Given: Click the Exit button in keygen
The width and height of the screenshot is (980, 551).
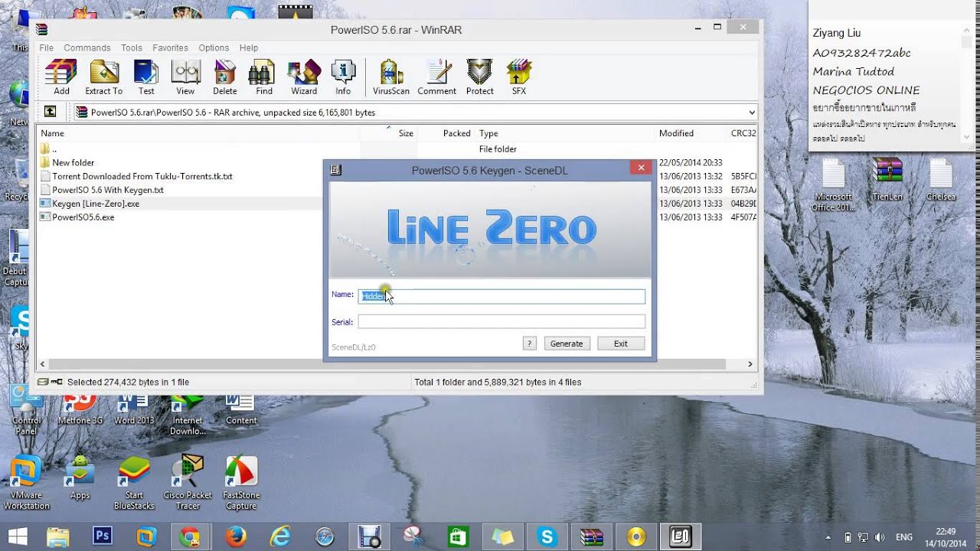Looking at the screenshot, I should pyautogui.click(x=621, y=344).
